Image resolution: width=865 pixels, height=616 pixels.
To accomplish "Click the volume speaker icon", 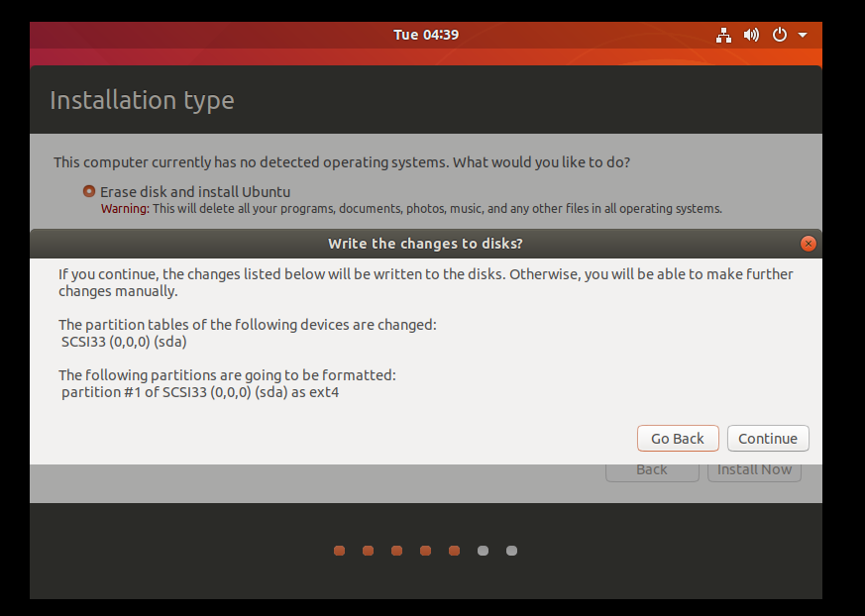I will 751,36.
